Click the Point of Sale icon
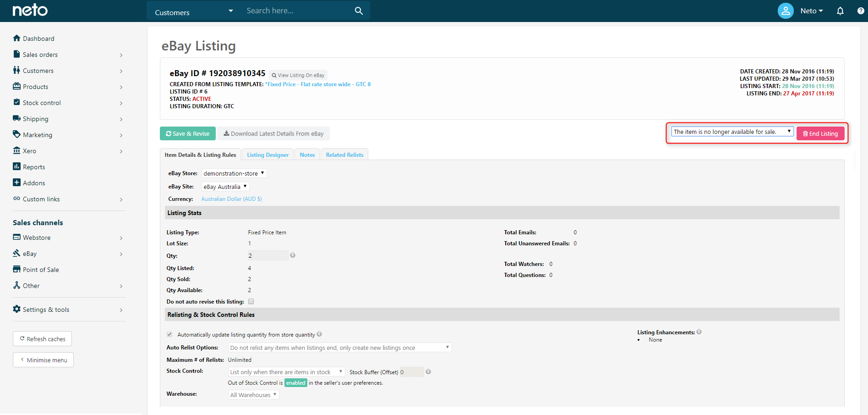Image resolution: width=868 pixels, height=415 pixels. pos(17,269)
